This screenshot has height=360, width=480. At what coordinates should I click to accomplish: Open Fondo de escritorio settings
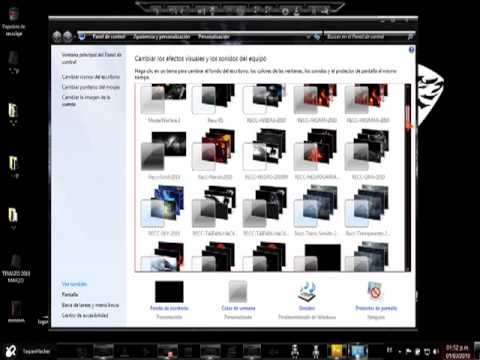(x=169, y=300)
